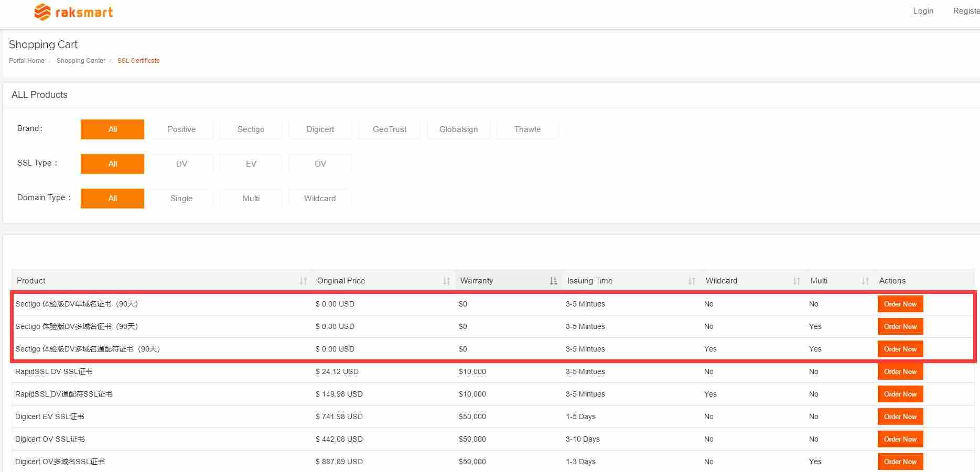Image resolution: width=980 pixels, height=472 pixels.
Task: Filter brand by GeoTrust
Action: point(389,129)
